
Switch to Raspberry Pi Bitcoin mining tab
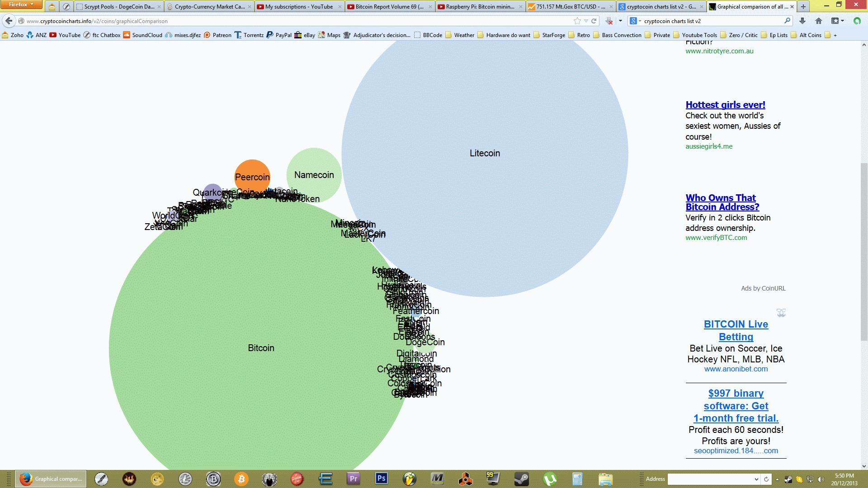click(480, 7)
